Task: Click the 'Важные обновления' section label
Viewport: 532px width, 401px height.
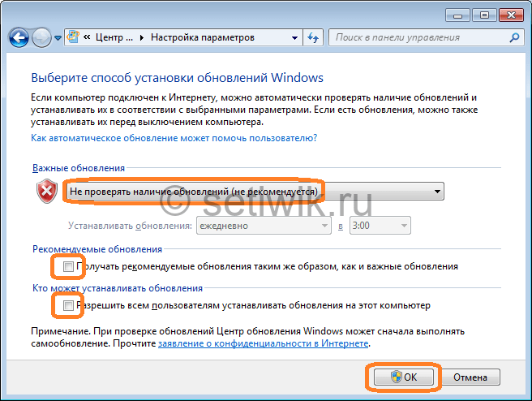Action: [x=79, y=168]
